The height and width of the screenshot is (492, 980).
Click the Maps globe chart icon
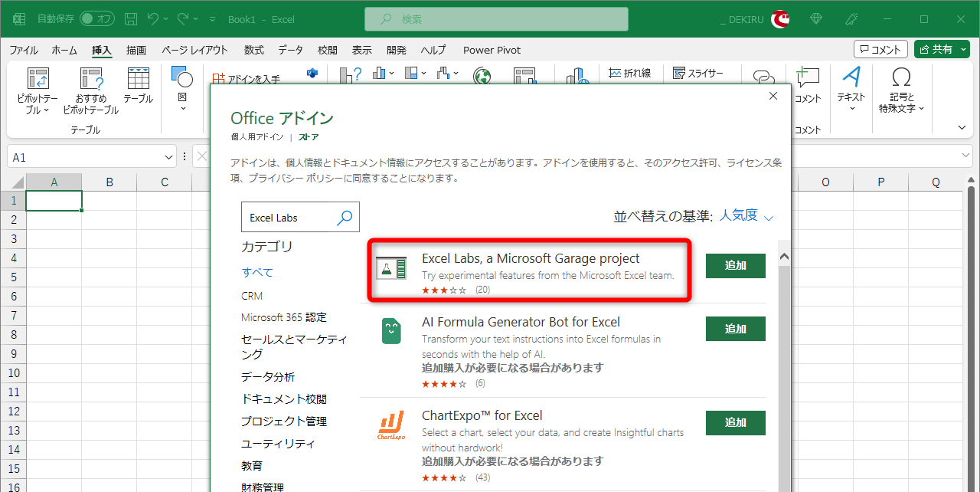482,77
